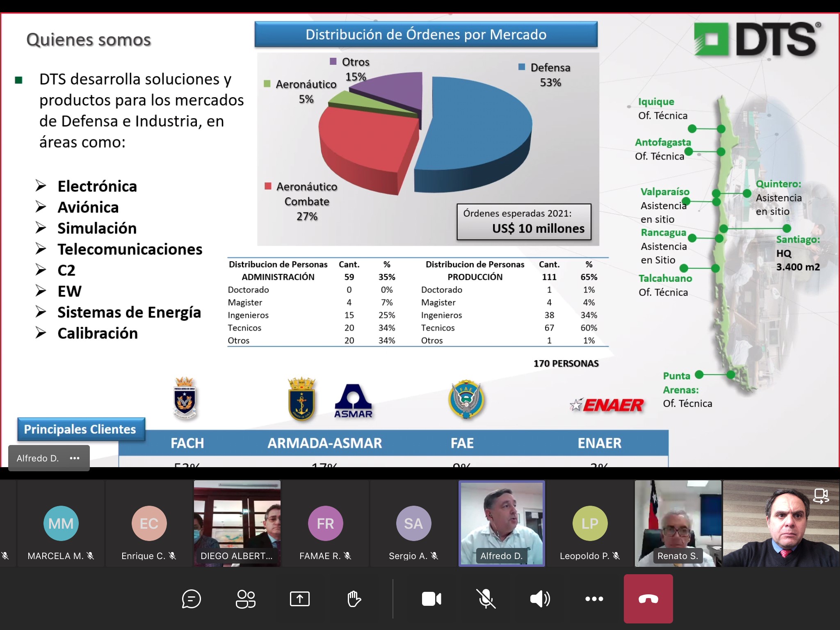Open Alfredo D. speaker video tile

(x=502, y=524)
